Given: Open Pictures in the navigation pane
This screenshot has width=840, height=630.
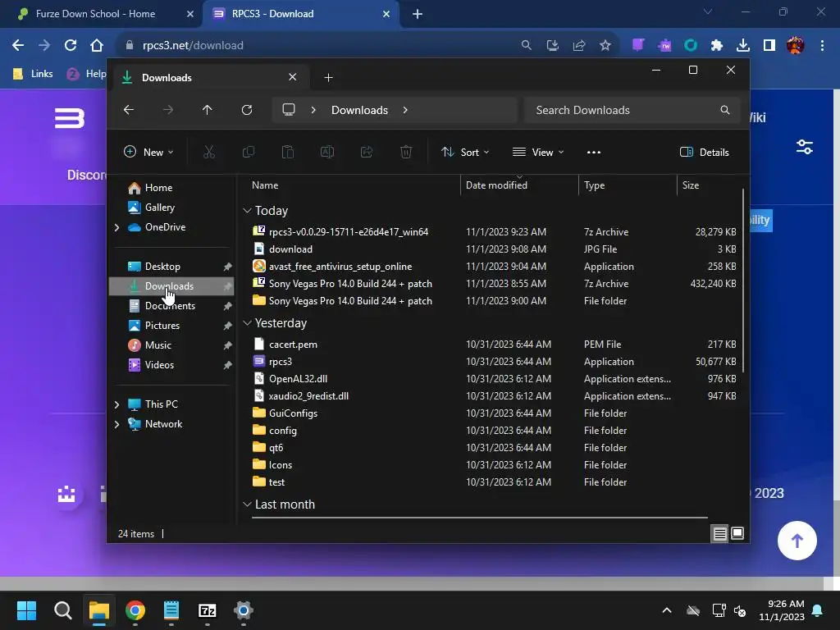Looking at the screenshot, I should tap(162, 326).
